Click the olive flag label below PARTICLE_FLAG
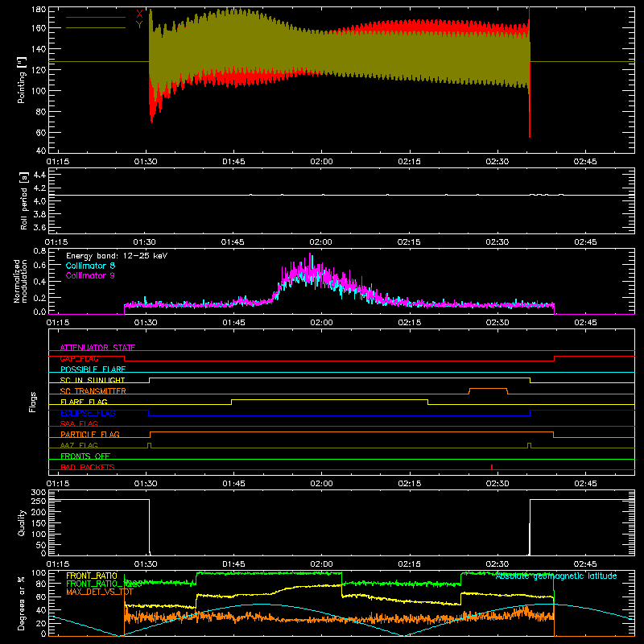Viewport: 644px width, 644px height. pyautogui.click(x=79, y=445)
